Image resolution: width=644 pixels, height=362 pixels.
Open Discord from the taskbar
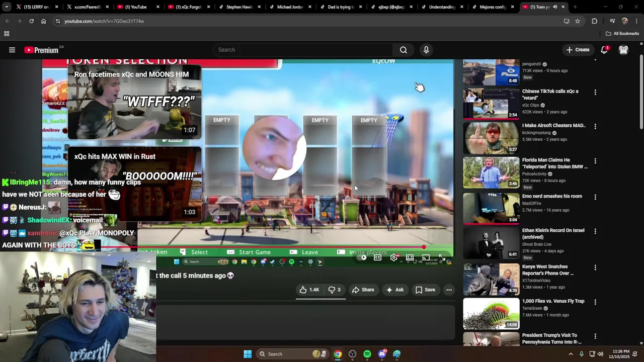pyautogui.click(x=382, y=354)
